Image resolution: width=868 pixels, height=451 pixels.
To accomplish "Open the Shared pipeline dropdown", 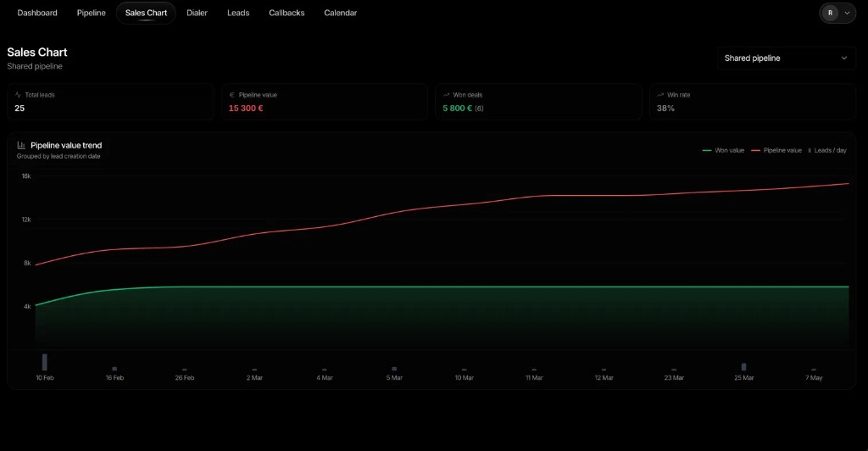I will tap(786, 58).
